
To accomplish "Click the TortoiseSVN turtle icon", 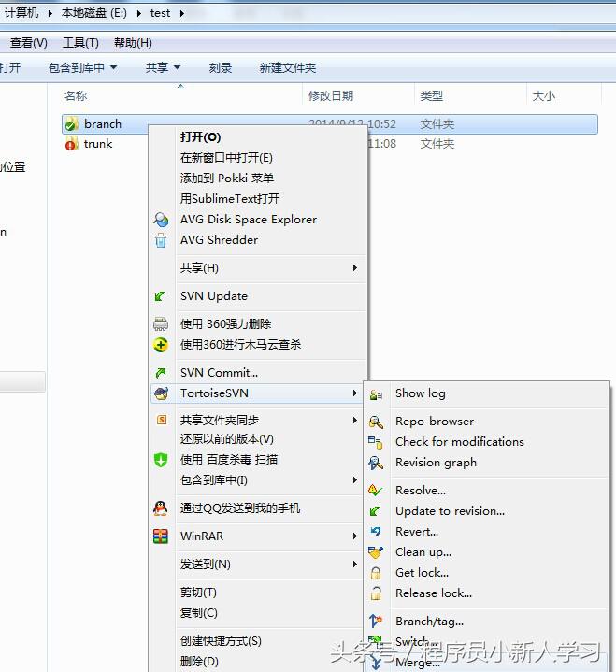I will (x=161, y=393).
